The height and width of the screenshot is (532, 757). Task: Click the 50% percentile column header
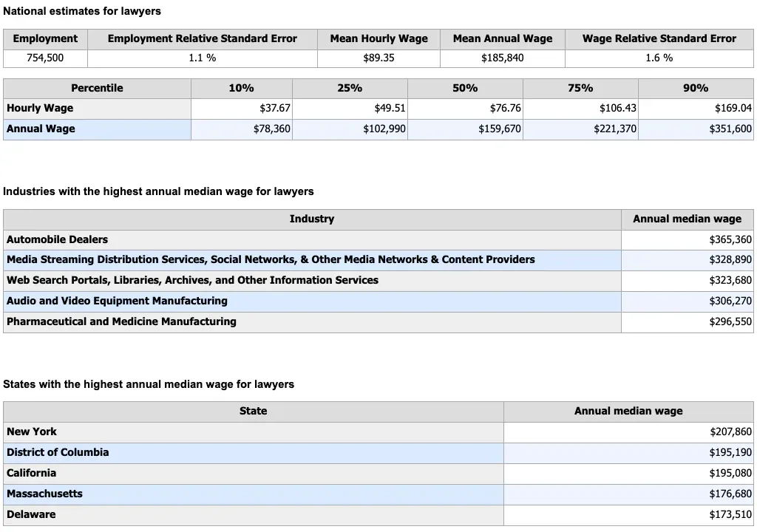(x=465, y=89)
